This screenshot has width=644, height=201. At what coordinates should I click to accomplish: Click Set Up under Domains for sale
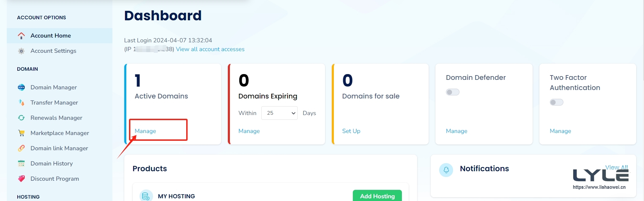(351, 131)
